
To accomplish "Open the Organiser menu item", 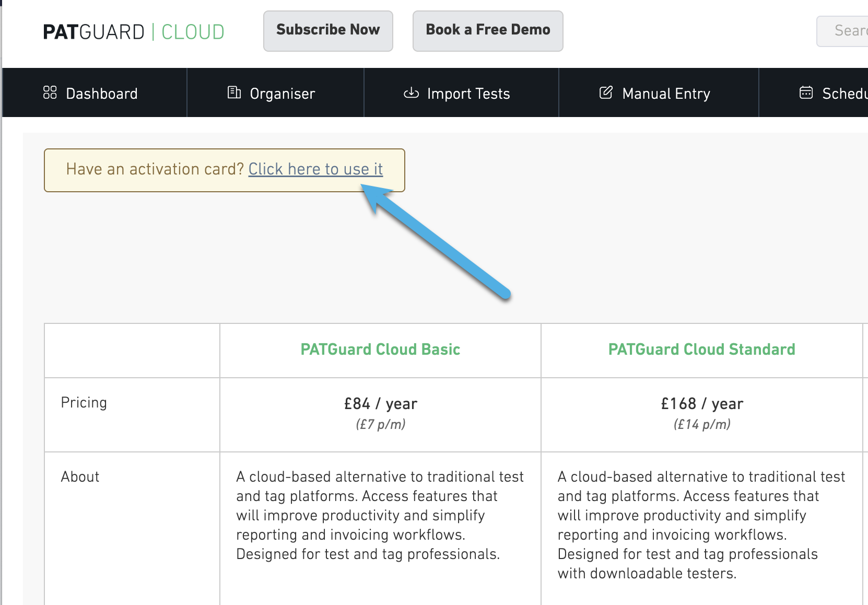I will (x=275, y=92).
